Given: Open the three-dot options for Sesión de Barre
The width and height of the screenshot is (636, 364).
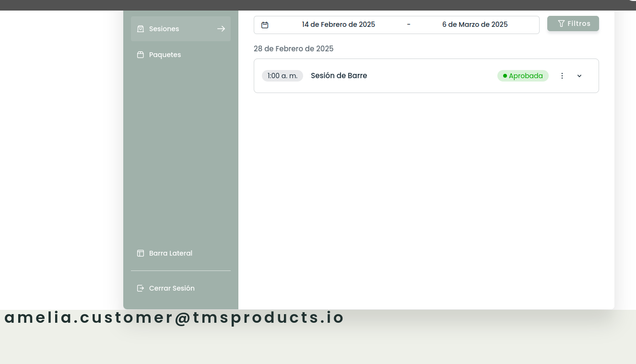Looking at the screenshot, I should (x=562, y=76).
